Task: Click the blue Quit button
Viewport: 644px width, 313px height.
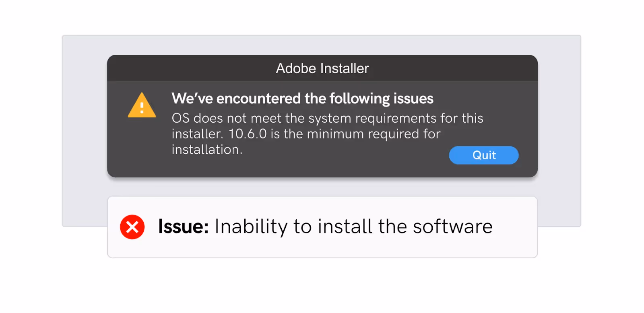Action: (483, 155)
